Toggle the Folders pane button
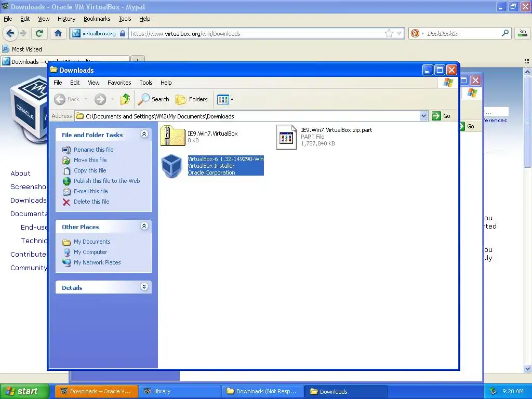Screen dimensions: 532x399 pos(192,99)
